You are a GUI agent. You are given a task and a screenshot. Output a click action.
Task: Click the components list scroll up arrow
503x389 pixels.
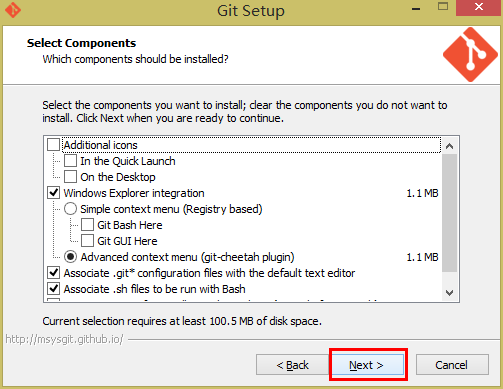tap(450, 146)
